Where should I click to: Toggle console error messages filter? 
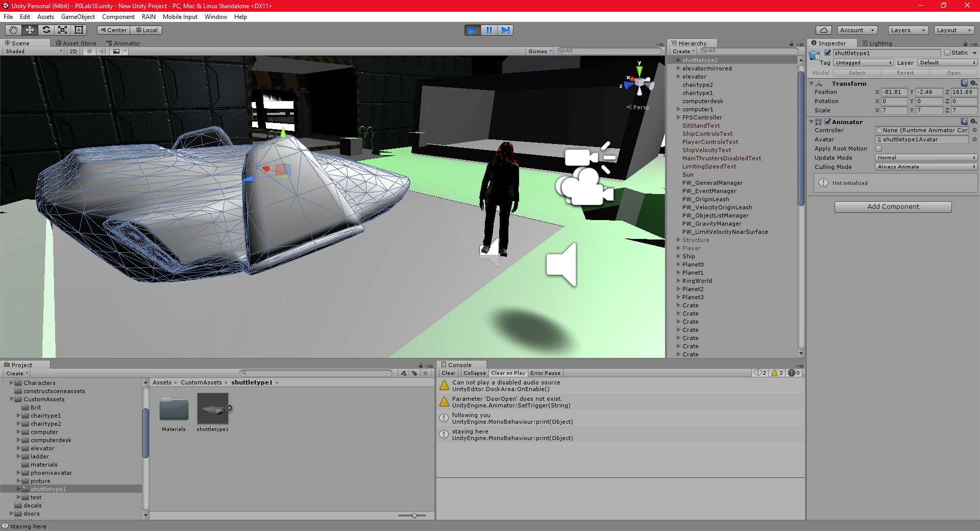(x=794, y=373)
